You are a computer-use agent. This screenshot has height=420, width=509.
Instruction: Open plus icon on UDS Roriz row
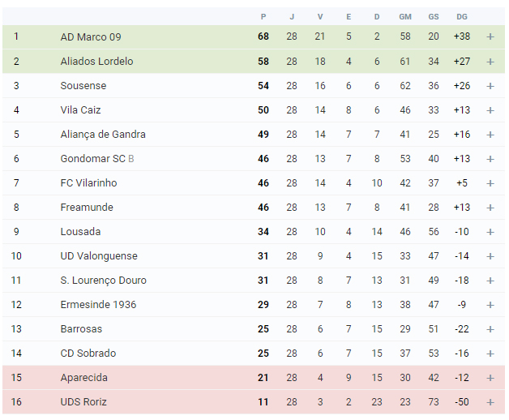490,402
